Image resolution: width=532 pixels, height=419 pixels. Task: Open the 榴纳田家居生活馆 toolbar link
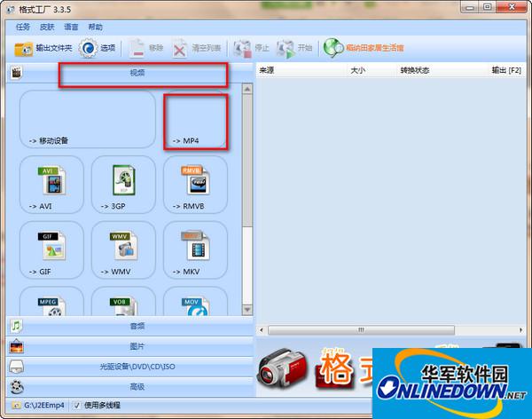coord(364,48)
